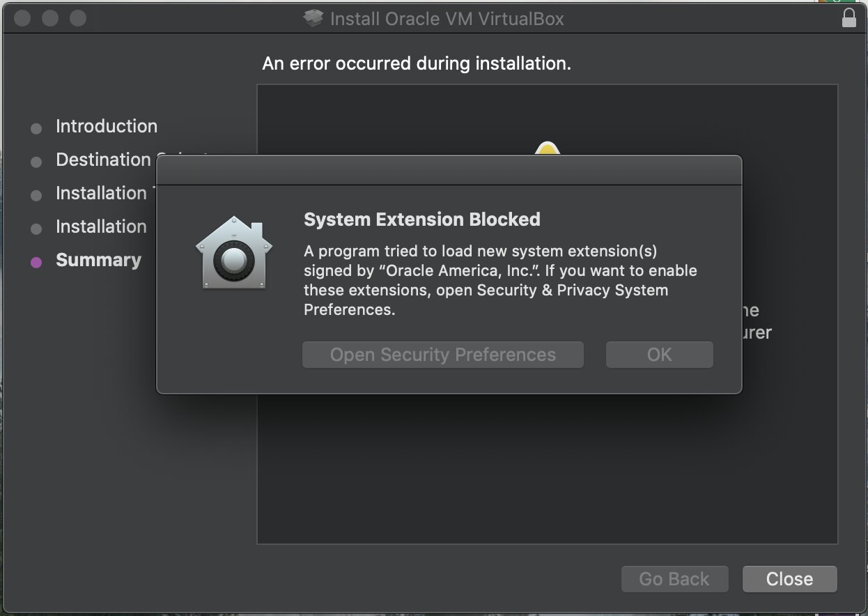Click the purple bullet next to Summary
This screenshot has width=868, height=616.
point(36,262)
